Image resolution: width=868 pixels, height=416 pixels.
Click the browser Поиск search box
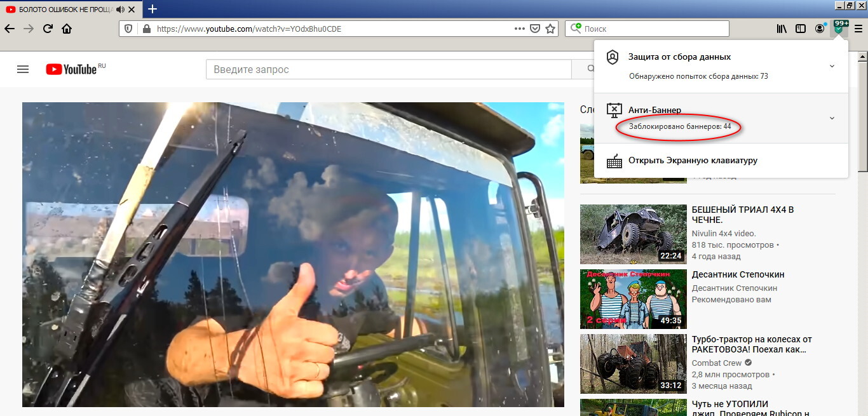[647, 29]
